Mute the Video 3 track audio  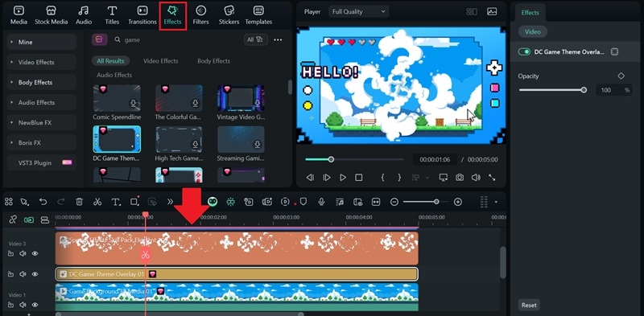click(23, 253)
